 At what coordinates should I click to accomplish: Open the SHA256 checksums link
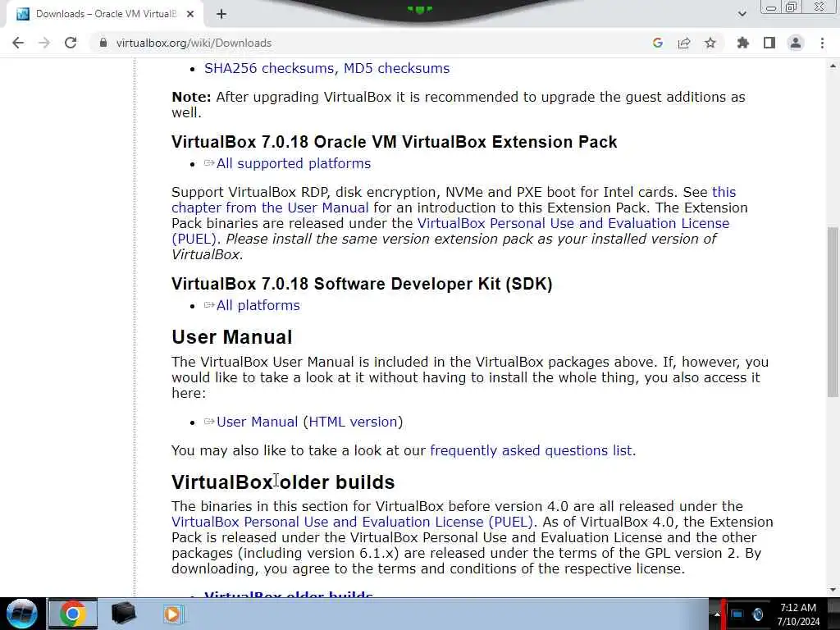(269, 69)
